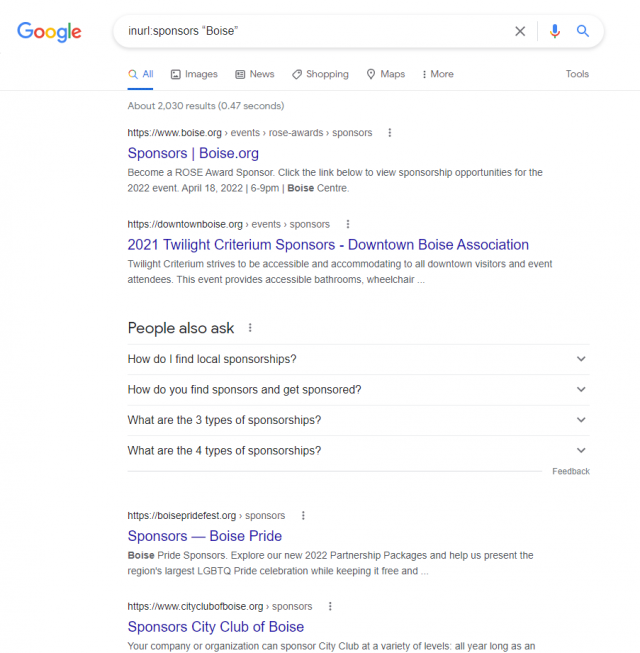Open options menu for cityclubofboise.org result

pos(330,606)
